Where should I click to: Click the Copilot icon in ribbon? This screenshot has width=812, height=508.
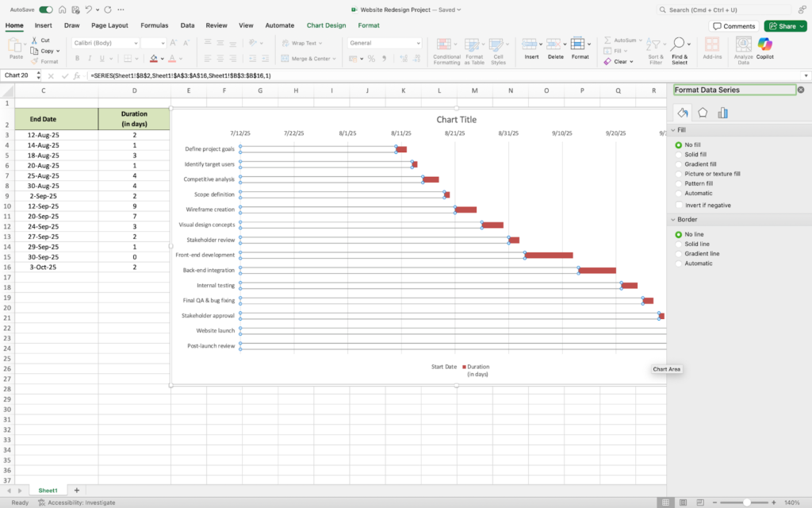(x=765, y=47)
